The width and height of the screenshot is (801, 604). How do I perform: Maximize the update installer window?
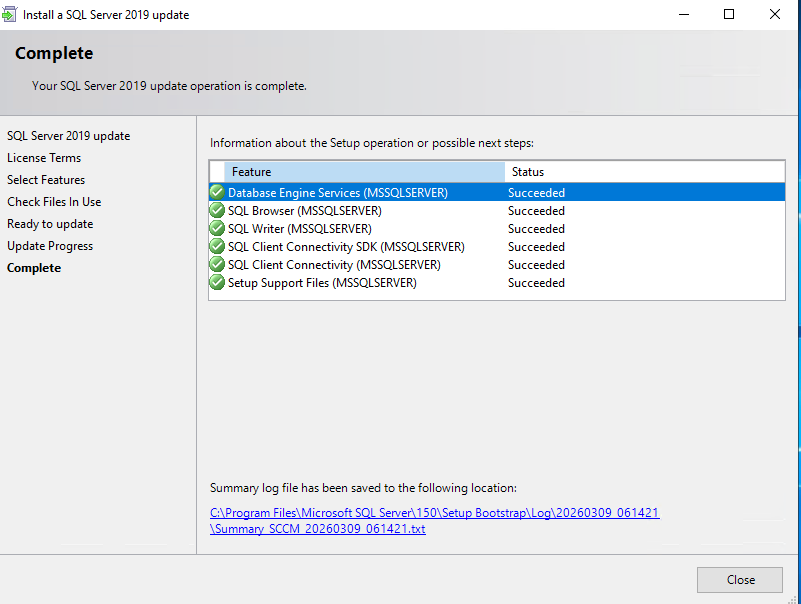pos(729,14)
